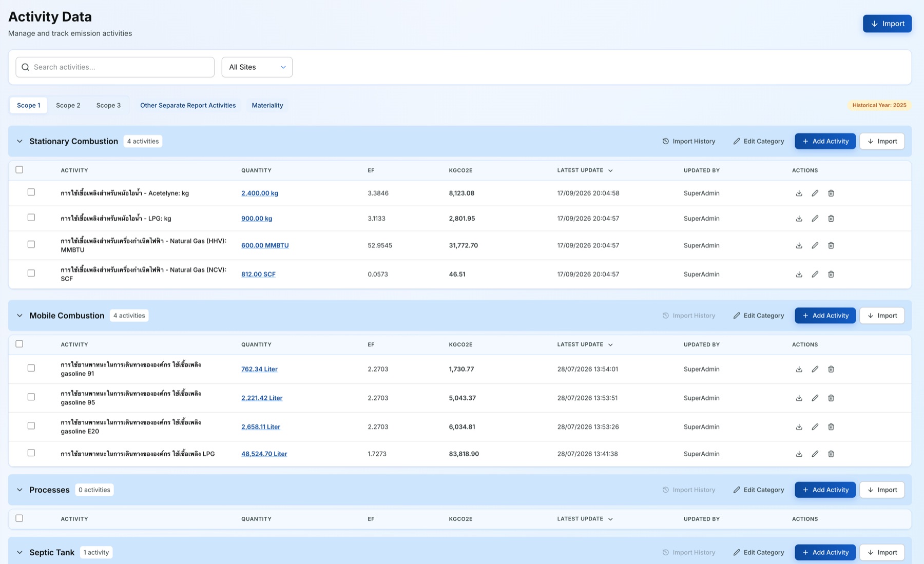The height and width of the screenshot is (564, 924).
Task: Switch to the Scope 2 tab
Action: tap(68, 105)
